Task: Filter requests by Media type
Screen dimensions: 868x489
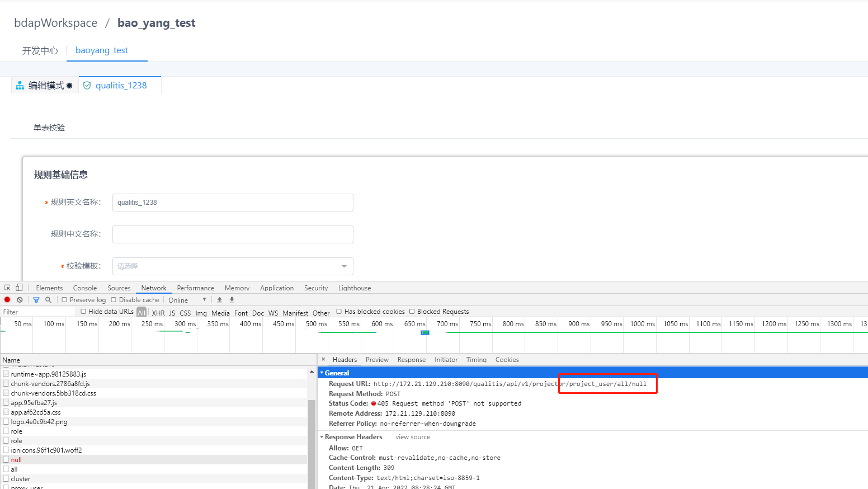Action: coord(220,313)
